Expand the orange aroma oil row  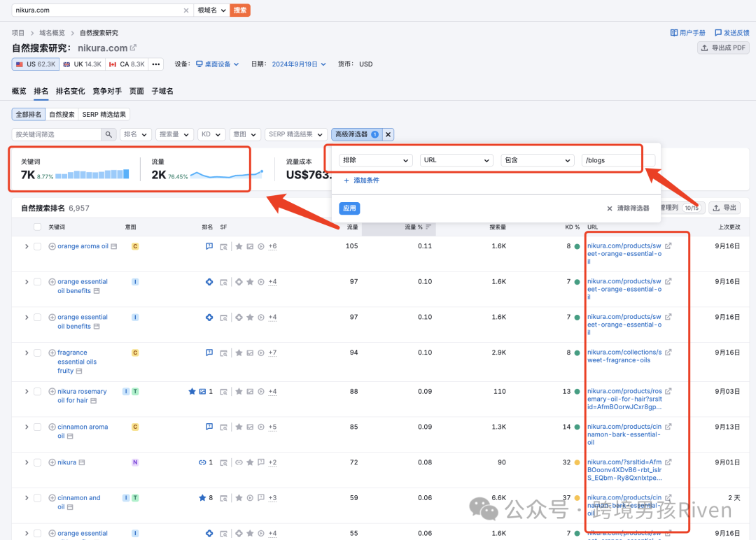click(x=27, y=246)
